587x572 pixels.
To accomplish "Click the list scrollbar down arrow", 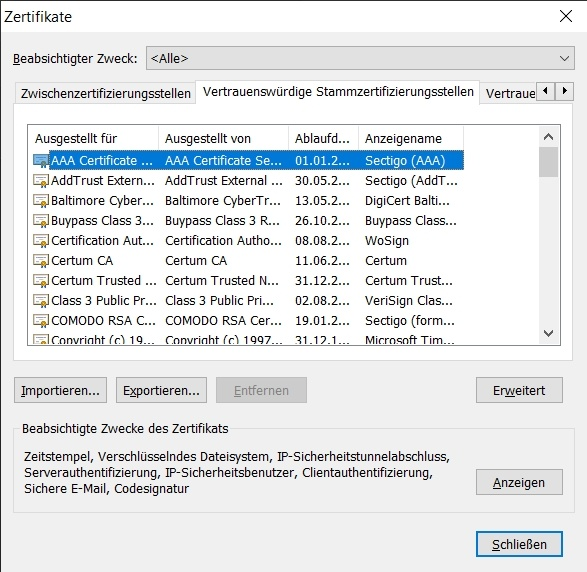I will click(548, 333).
